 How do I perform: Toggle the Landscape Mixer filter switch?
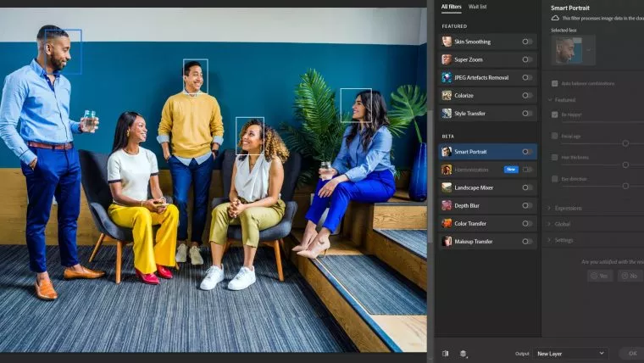527,187
